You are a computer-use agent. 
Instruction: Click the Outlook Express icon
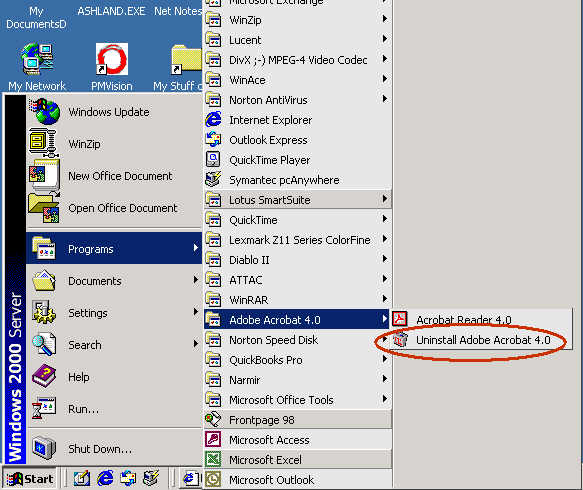click(x=213, y=140)
